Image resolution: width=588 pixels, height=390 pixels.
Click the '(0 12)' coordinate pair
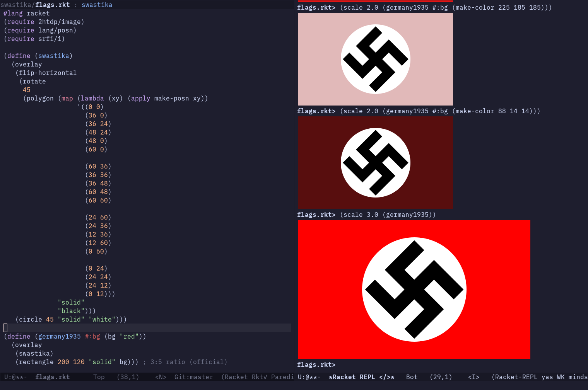(96, 294)
